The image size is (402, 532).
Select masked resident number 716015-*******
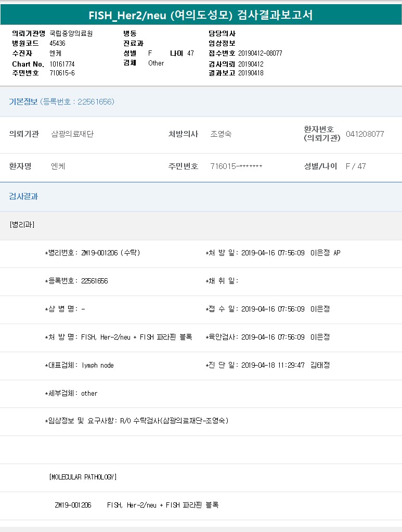pyautogui.click(x=236, y=166)
